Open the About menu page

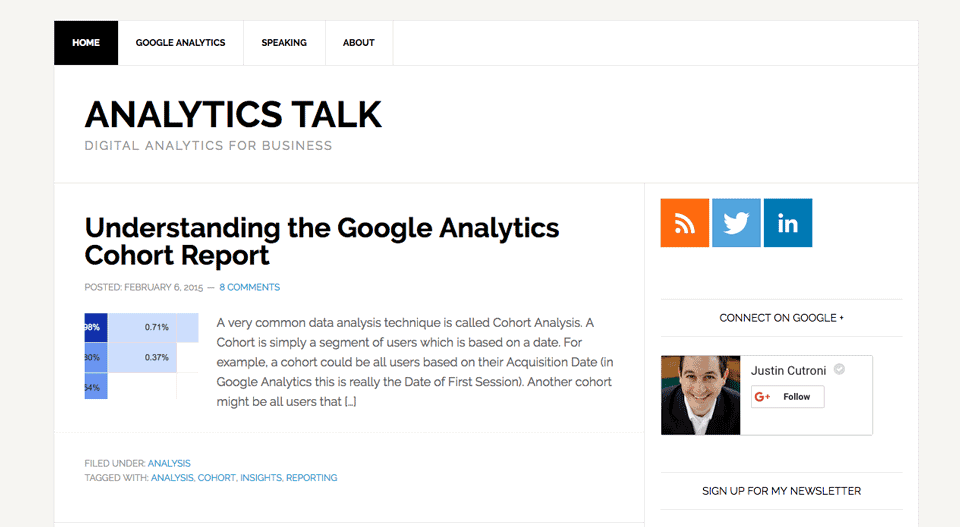pyautogui.click(x=359, y=43)
